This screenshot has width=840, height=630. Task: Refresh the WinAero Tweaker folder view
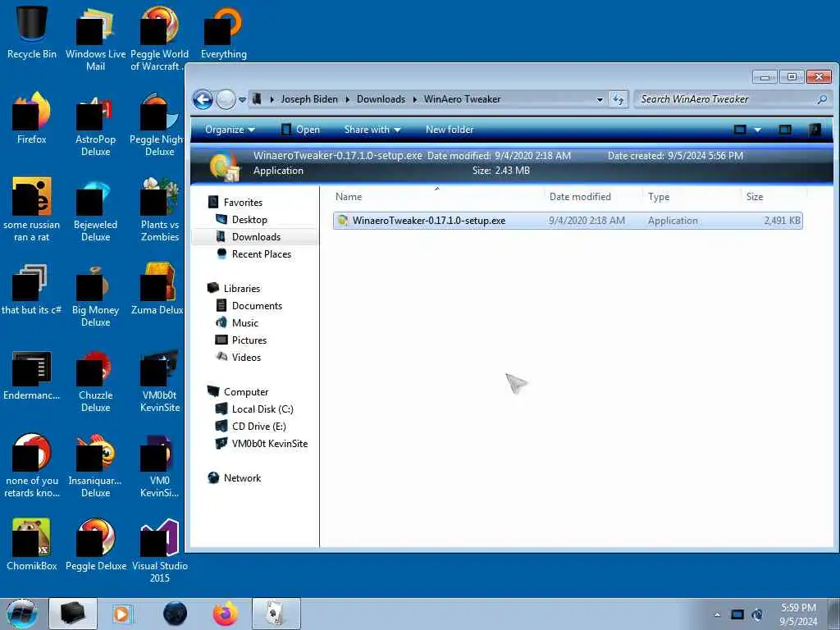(x=619, y=99)
